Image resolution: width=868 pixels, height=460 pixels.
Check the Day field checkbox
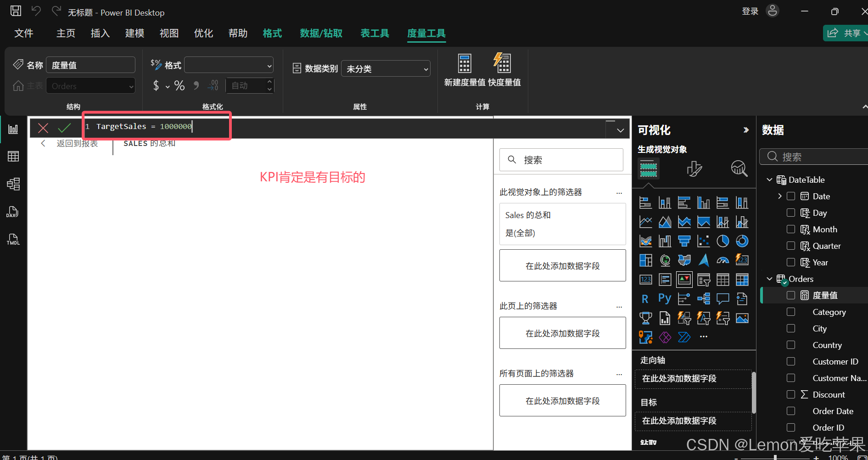pos(791,213)
